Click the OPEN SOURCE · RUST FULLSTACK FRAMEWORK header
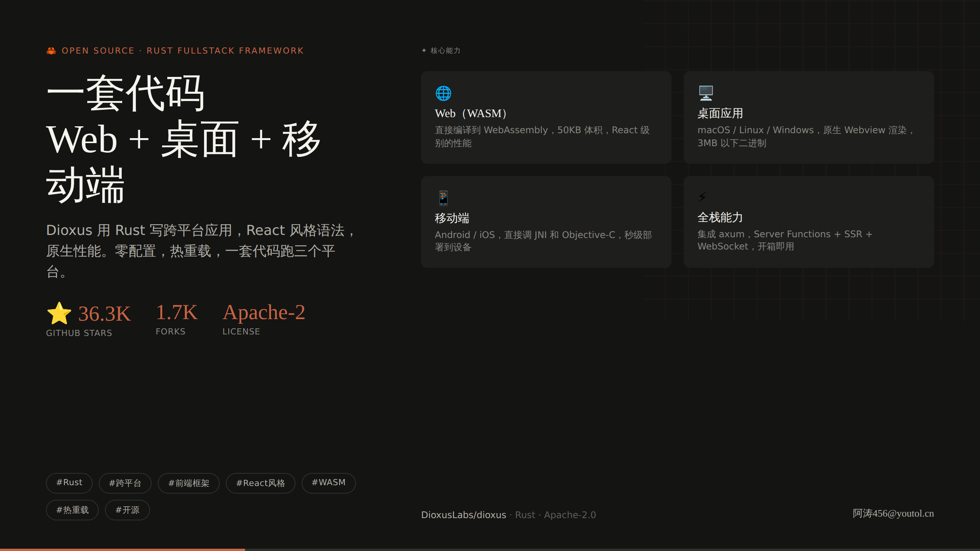Image resolution: width=980 pixels, height=551 pixels. (x=183, y=51)
